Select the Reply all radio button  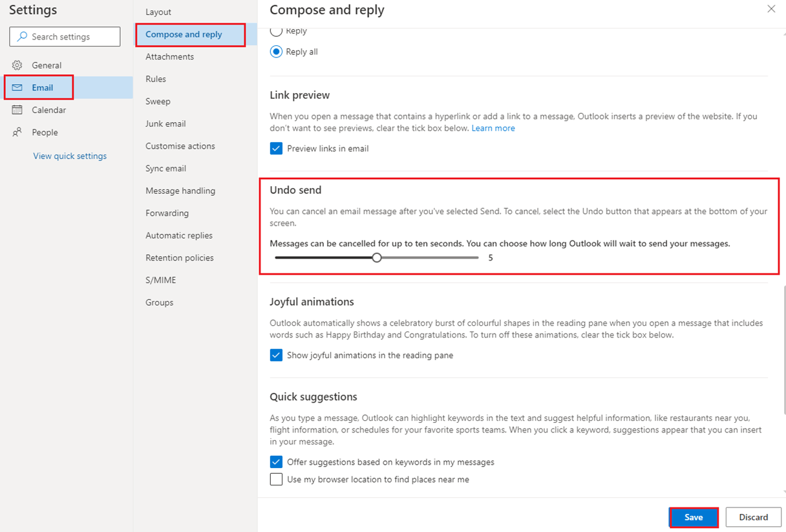[276, 52]
